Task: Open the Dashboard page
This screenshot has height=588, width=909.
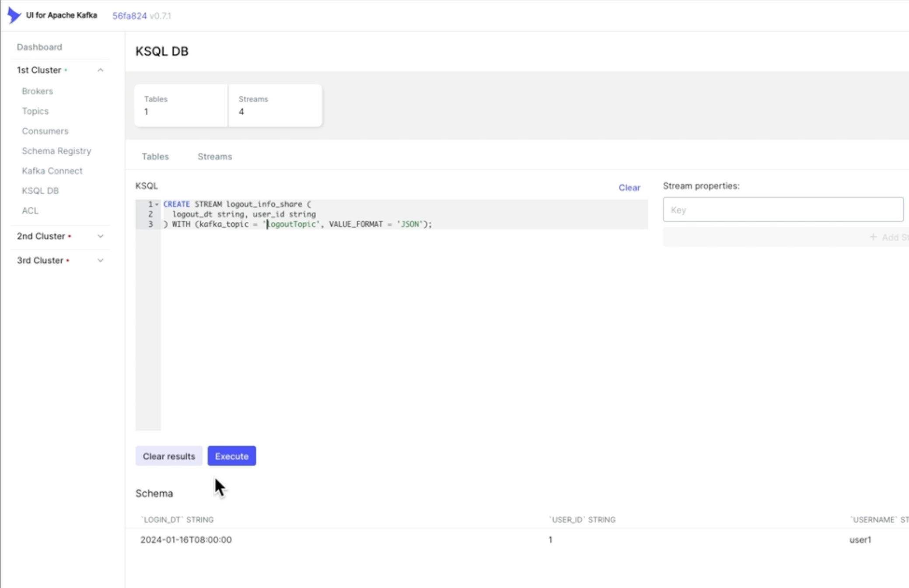Action: click(x=39, y=47)
